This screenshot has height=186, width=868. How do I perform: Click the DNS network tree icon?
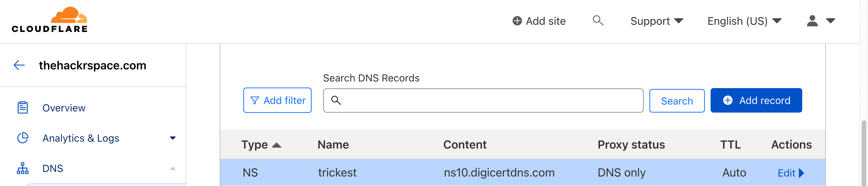(23, 168)
